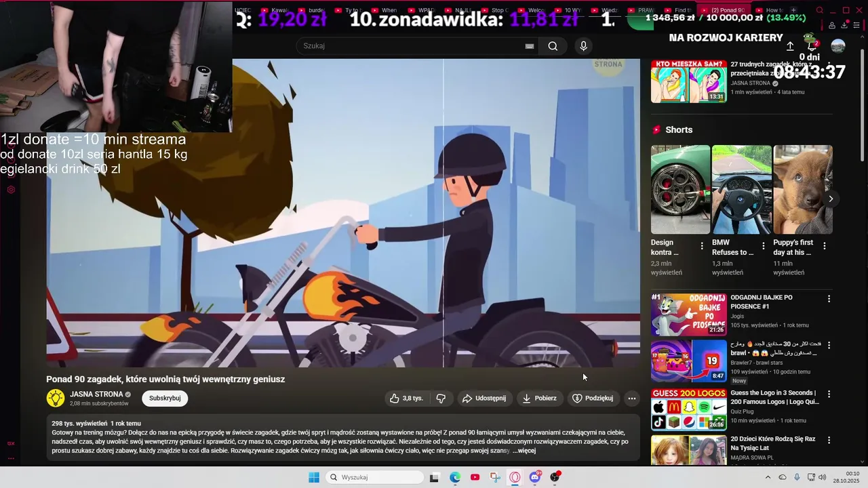Screen dimensions: 868x488
Task: Open Brawler7 brawl stars video thumbnail
Action: tap(688, 361)
